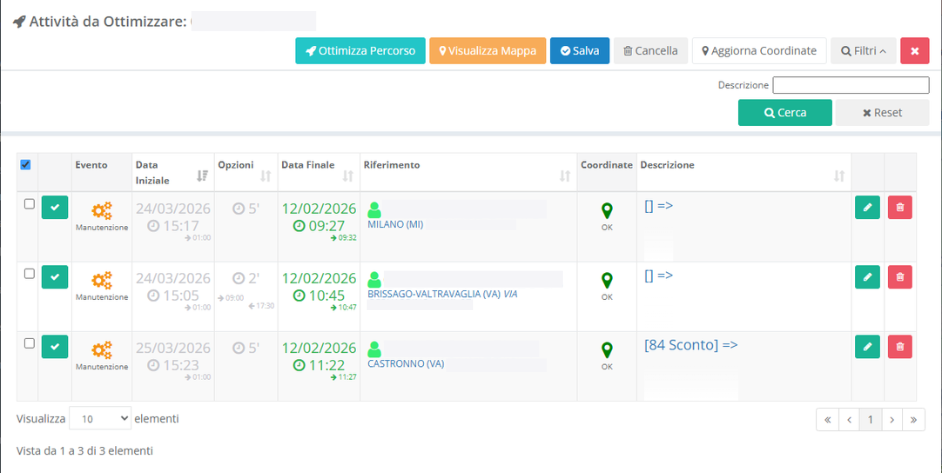Click green person icon in Castronno row

click(x=375, y=349)
